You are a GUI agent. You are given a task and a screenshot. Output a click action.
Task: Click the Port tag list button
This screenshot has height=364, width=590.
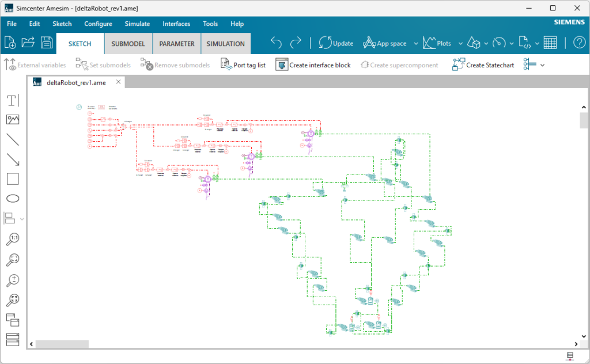point(243,65)
